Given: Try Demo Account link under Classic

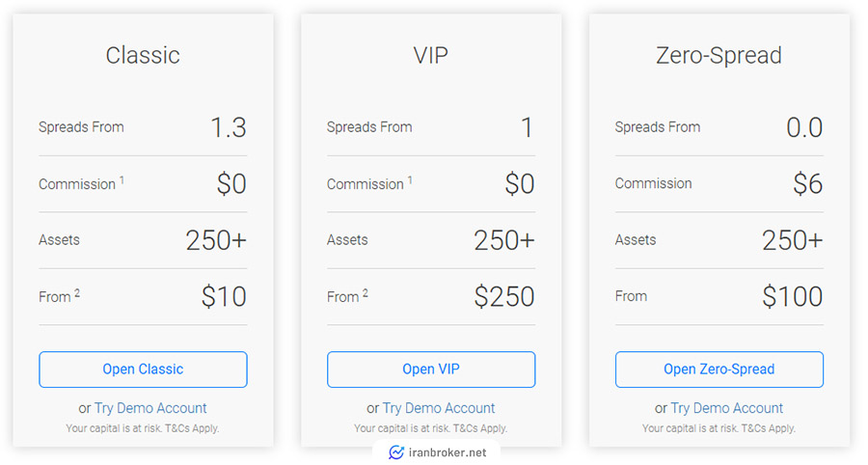Looking at the screenshot, I should (150, 408).
